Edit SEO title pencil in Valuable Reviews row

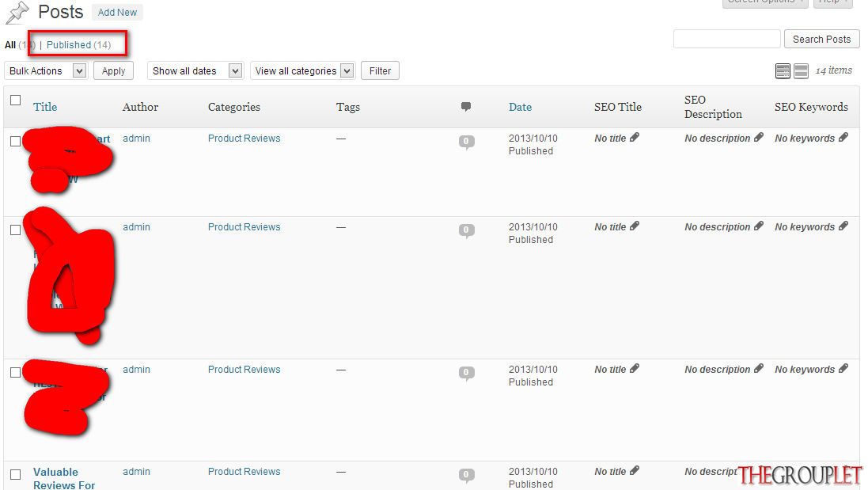click(x=635, y=471)
